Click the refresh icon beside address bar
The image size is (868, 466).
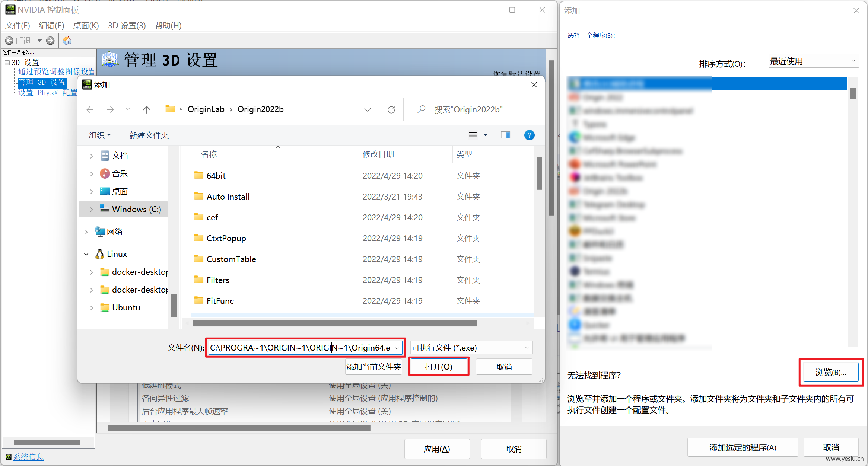(391, 109)
